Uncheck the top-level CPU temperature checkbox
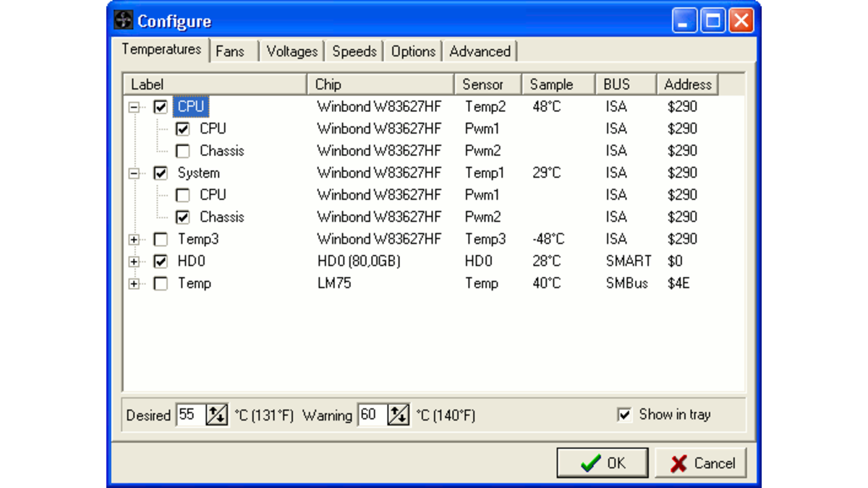This screenshot has height=488, width=868. (161, 107)
